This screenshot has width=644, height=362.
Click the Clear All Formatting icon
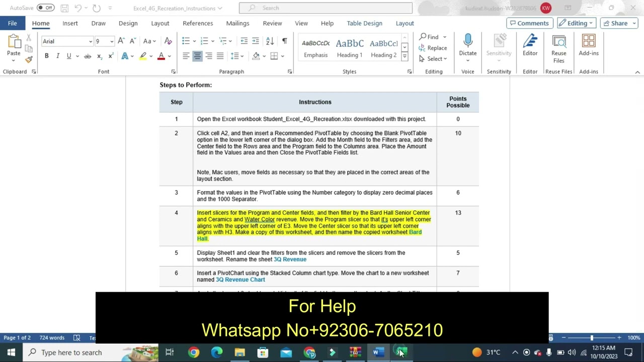168,41
